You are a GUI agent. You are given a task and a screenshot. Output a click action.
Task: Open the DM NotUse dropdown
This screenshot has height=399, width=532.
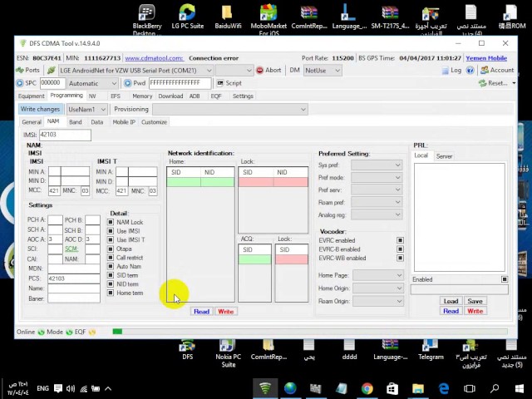[x=323, y=71]
